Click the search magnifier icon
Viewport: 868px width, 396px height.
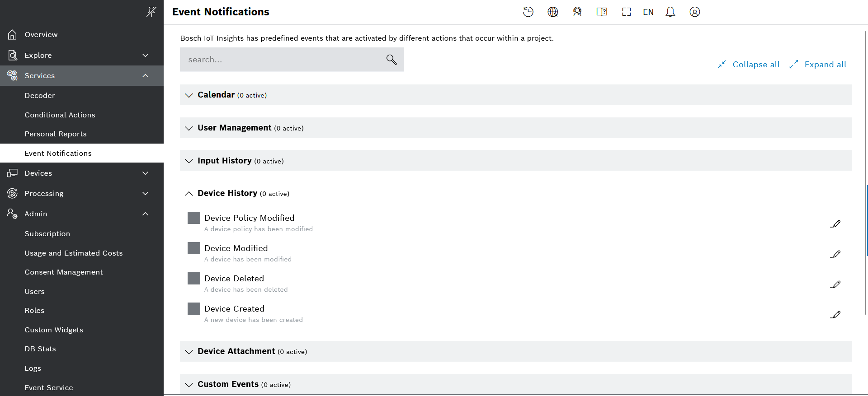pyautogui.click(x=391, y=60)
